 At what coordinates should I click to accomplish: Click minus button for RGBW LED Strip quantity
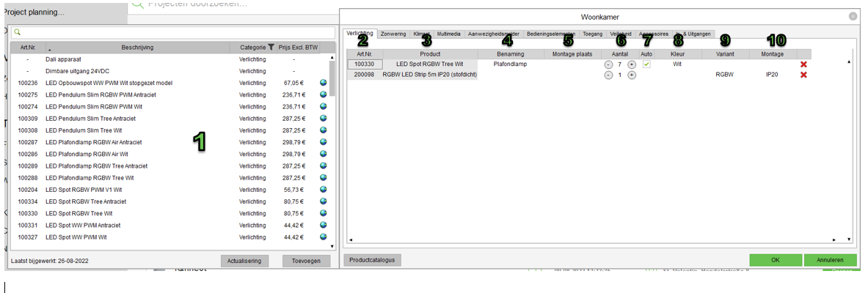tap(608, 75)
